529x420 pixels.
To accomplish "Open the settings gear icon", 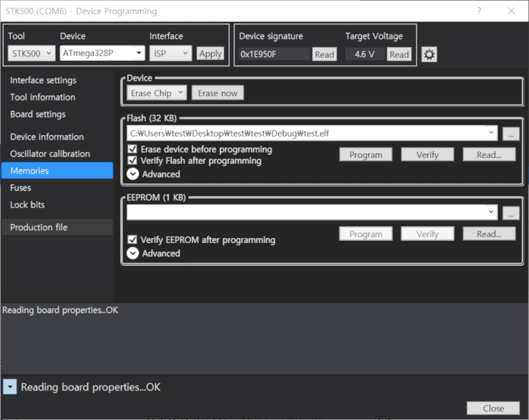I will 429,54.
